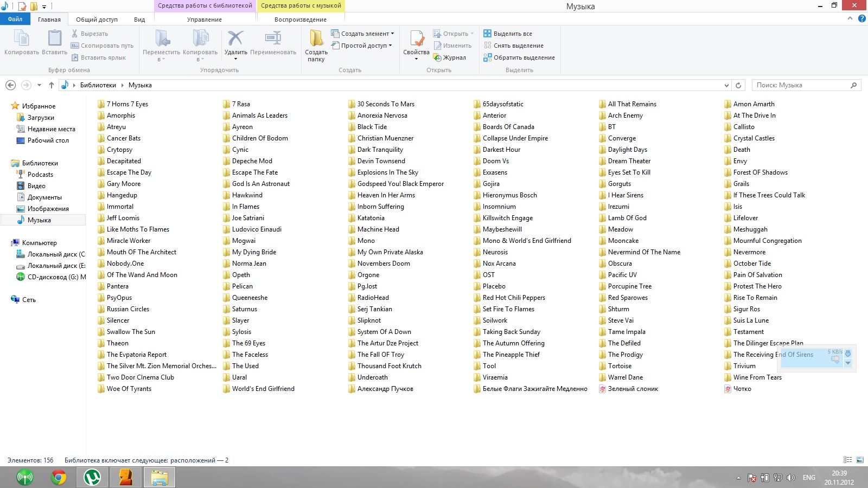Open uTorrent from the taskbar
The image size is (868, 488).
click(92, 478)
